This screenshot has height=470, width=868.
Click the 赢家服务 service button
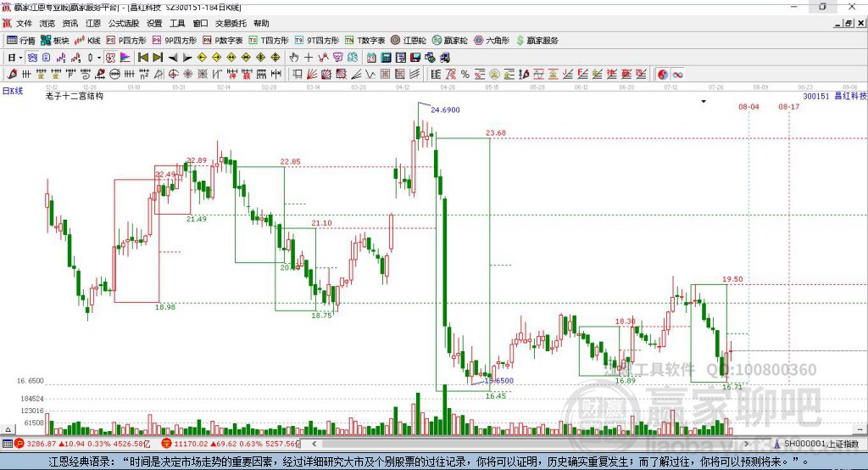[537, 41]
